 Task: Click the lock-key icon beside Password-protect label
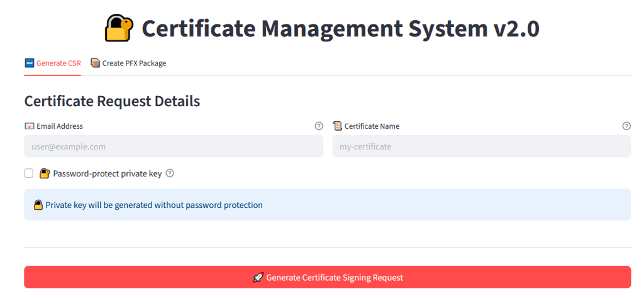click(x=45, y=173)
